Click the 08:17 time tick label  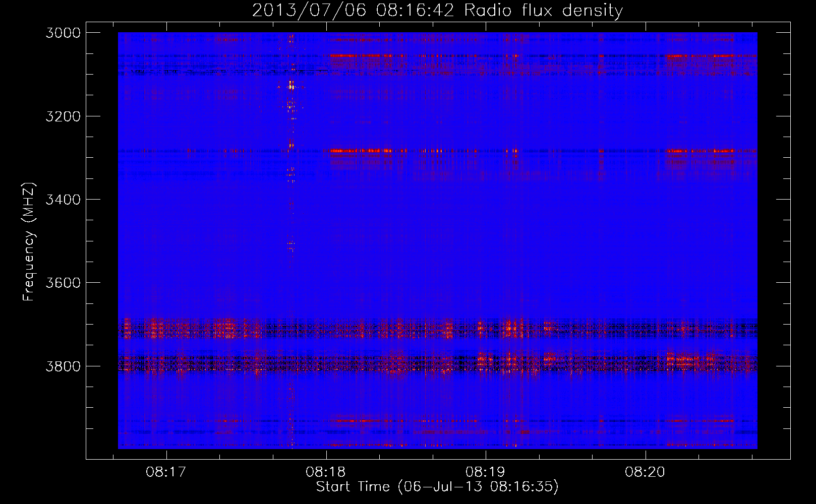(x=166, y=472)
